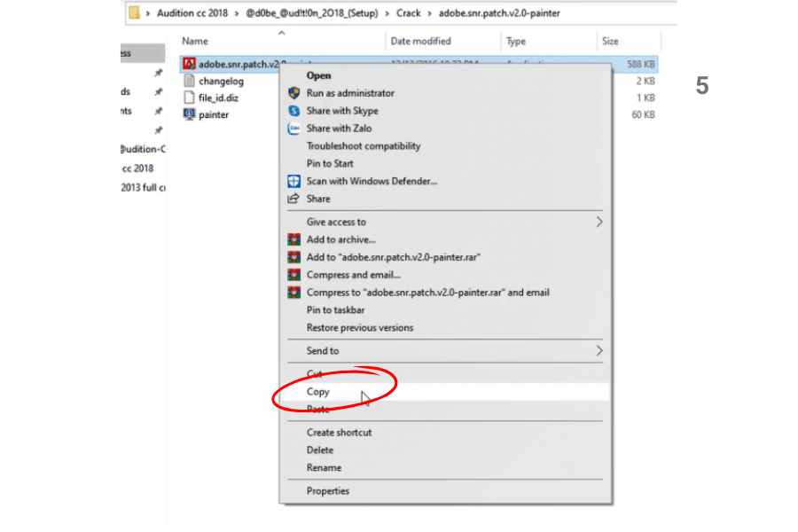Click Troubleshoot compatibility menu entry
Image resolution: width=798 pixels, height=532 pixels.
[x=364, y=146]
